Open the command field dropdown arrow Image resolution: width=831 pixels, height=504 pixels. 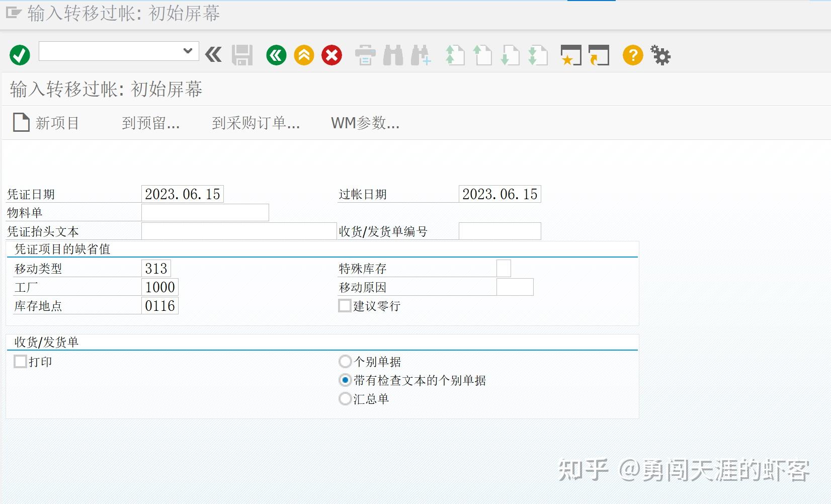(x=188, y=51)
